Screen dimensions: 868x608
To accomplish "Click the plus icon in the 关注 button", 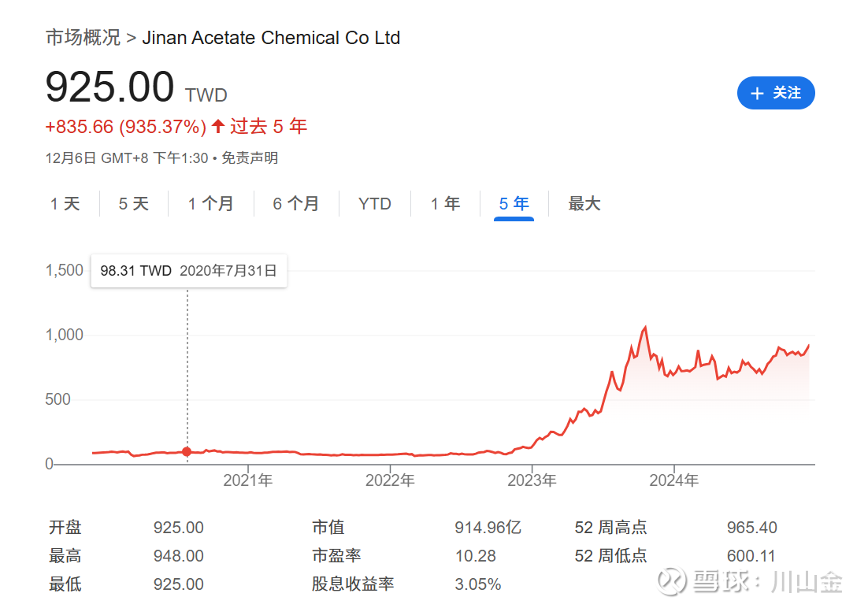I will (757, 93).
